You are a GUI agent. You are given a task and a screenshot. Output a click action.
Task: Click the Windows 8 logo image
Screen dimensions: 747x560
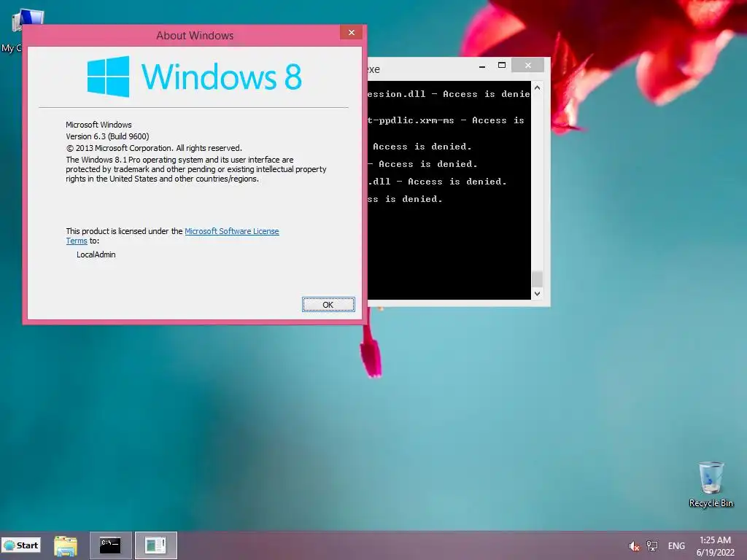click(194, 76)
